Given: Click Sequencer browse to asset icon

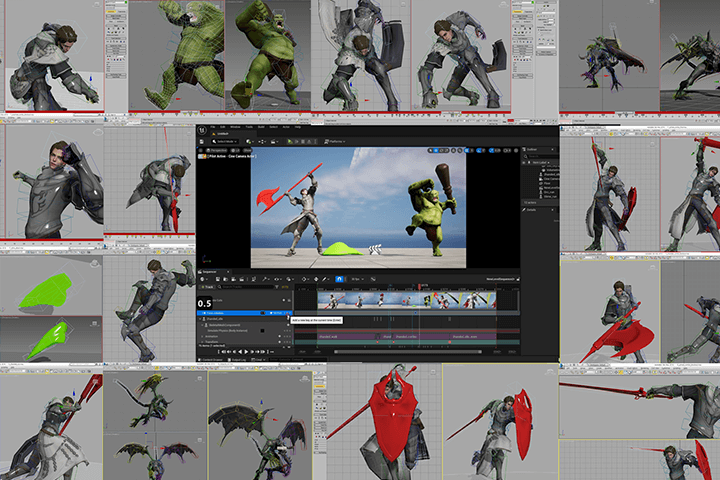Looking at the screenshot, I should point(225,279).
